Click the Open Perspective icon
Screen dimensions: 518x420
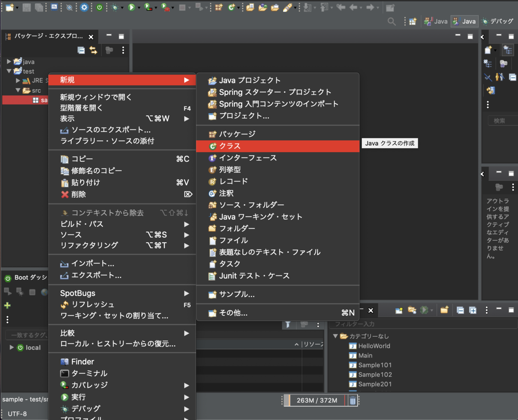[413, 21]
